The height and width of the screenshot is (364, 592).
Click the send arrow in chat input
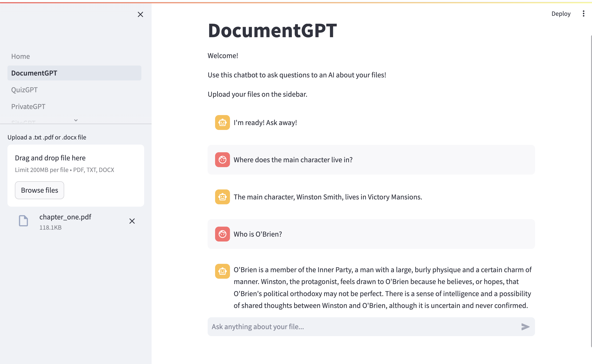click(525, 327)
